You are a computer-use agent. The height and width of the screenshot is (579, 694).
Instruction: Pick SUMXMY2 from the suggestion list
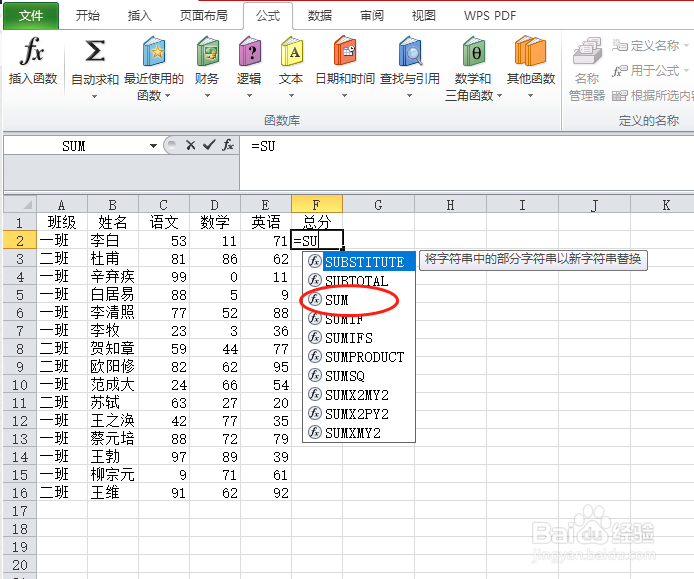pos(359,432)
